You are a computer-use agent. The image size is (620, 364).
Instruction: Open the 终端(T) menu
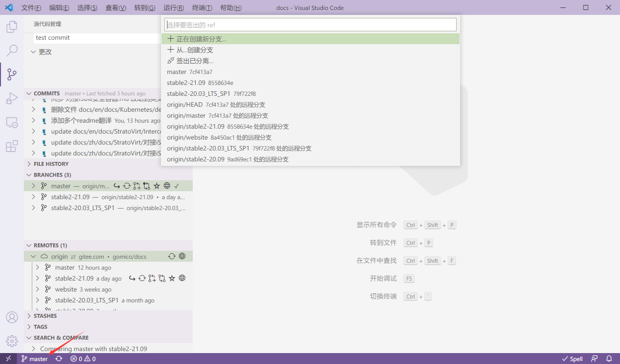(202, 8)
